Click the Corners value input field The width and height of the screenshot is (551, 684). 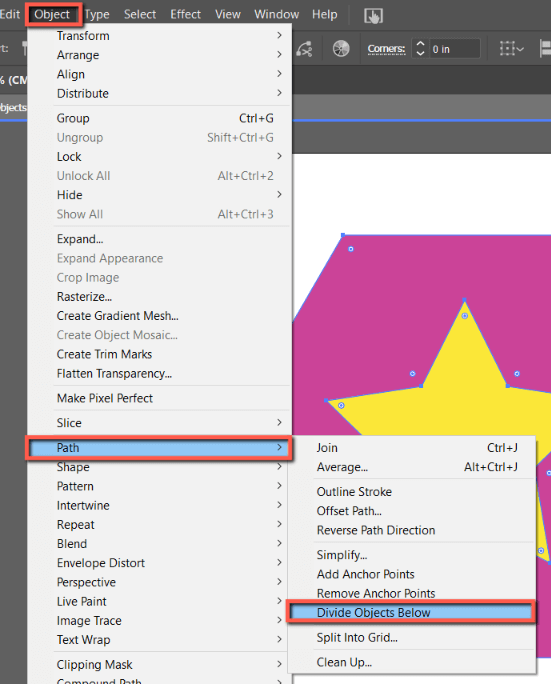point(455,49)
